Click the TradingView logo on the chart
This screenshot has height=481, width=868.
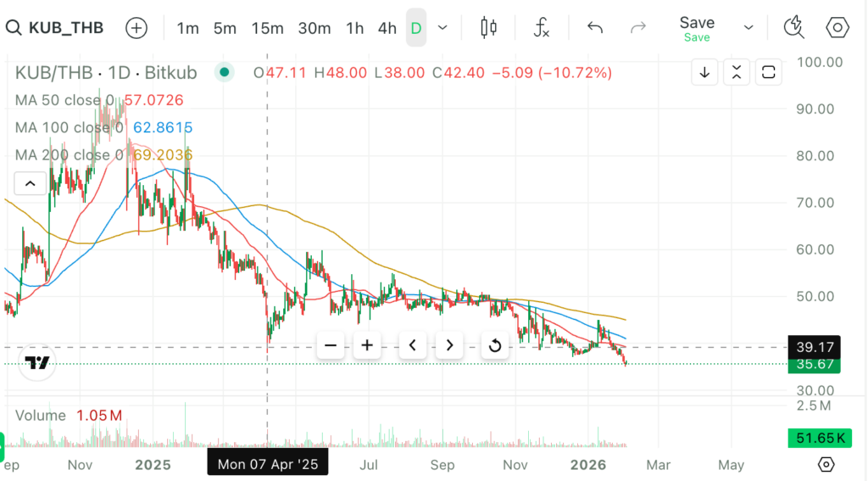[36, 364]
